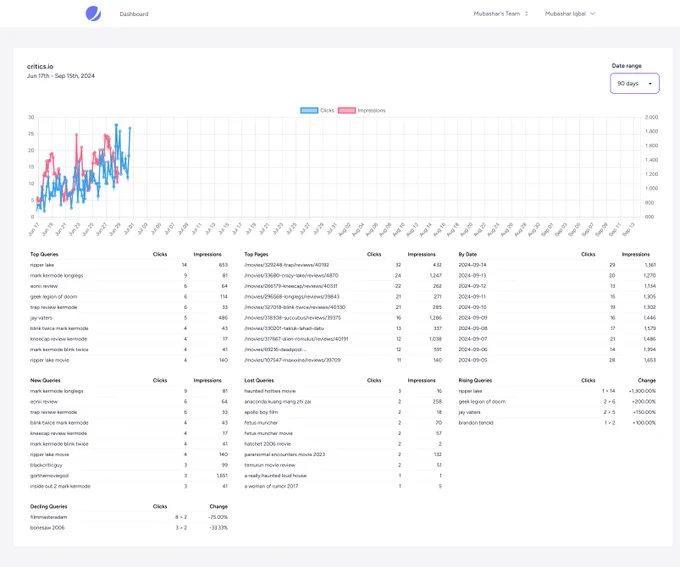Select 'ripper lake' row in Top Queries

129,265
